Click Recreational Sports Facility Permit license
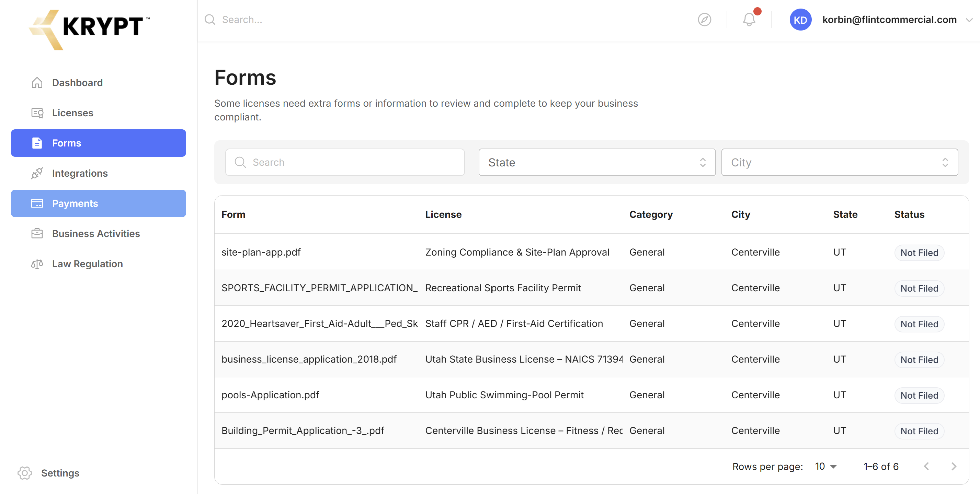Viewport: 980px width, 494px height. (503, 288)
